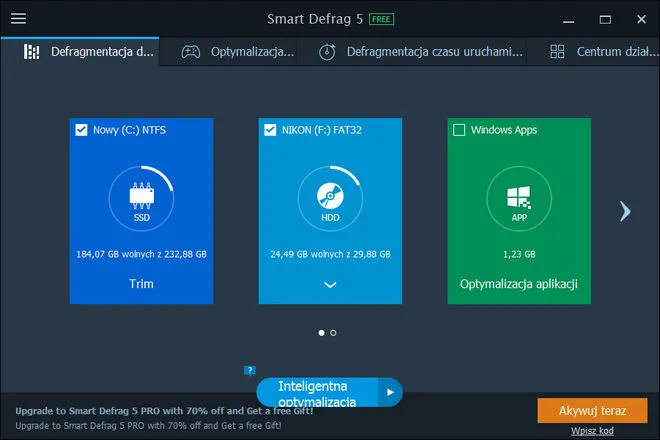Click the SSD chip icon on Nowy (C:) card
The height and width of the screenshot is (440, 660).
141,196
